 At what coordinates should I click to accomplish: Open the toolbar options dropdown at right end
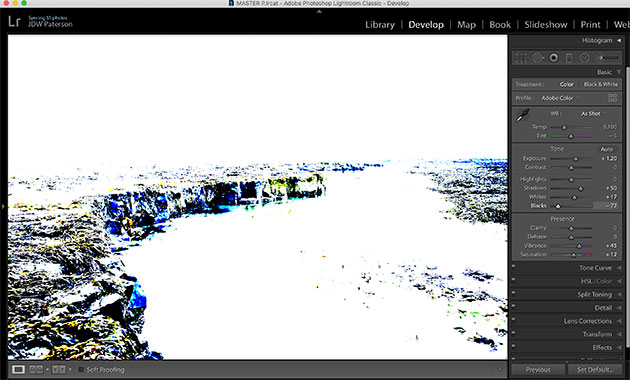(499, 370)
